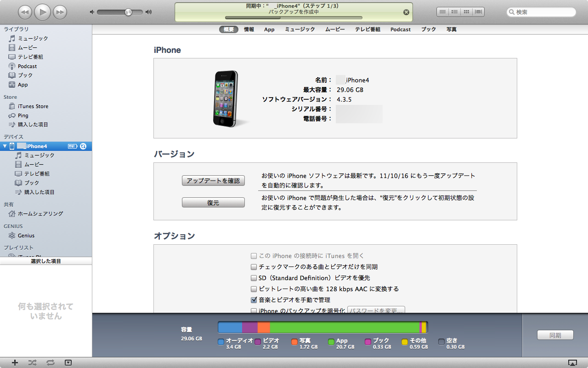Click the Play button in the toolbar
This screenshot has height=368, width=588.
click(42, 12)
